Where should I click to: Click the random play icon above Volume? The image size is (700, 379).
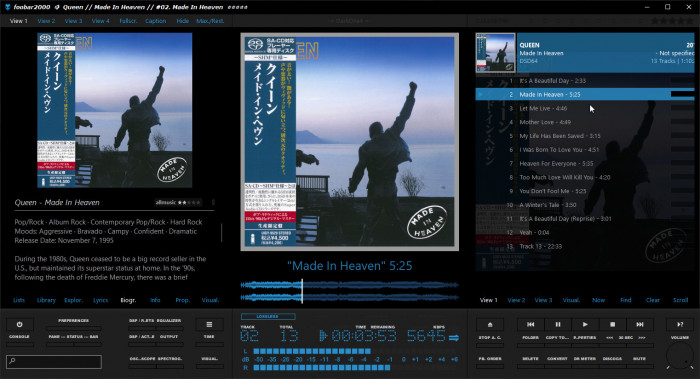[680, 325]
